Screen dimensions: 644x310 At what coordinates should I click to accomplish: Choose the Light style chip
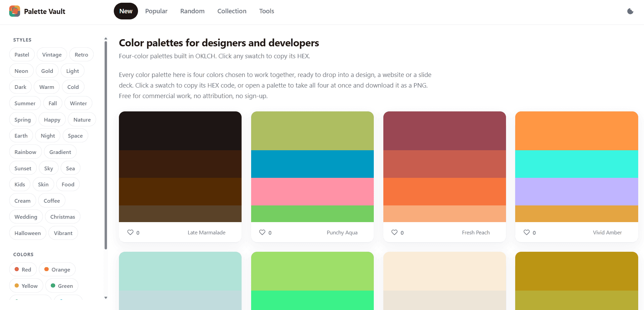[x=73, y=71]
